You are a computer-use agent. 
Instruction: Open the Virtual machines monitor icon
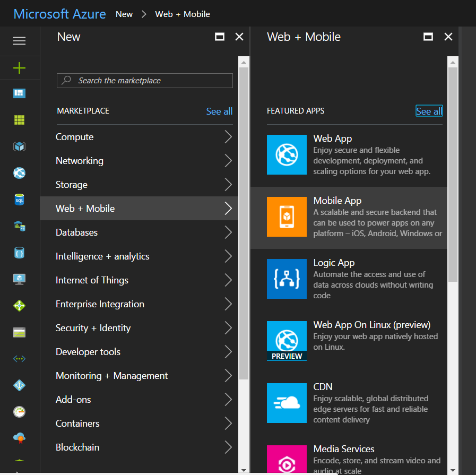[x=19, y=279]
